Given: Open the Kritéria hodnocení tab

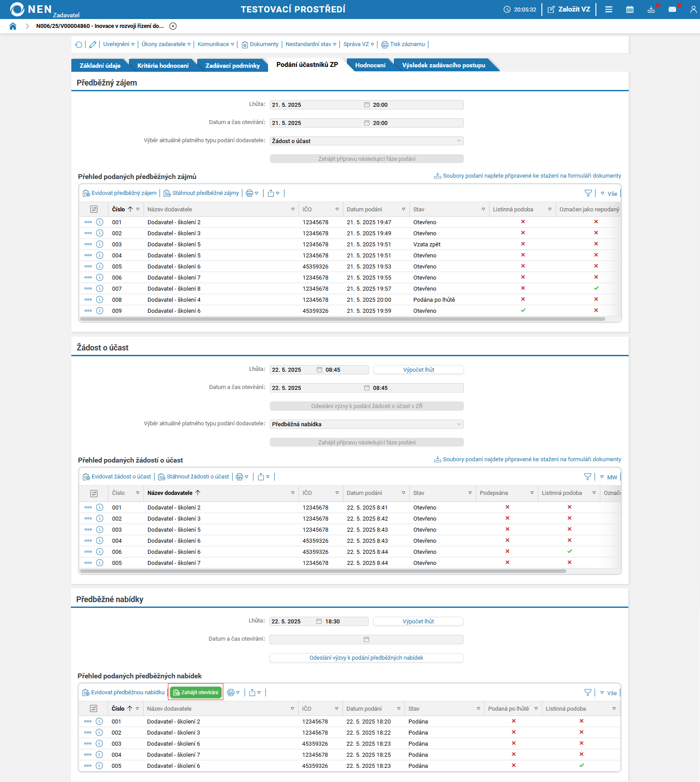Looking at the screenshot, I should [x=163, y=66].
